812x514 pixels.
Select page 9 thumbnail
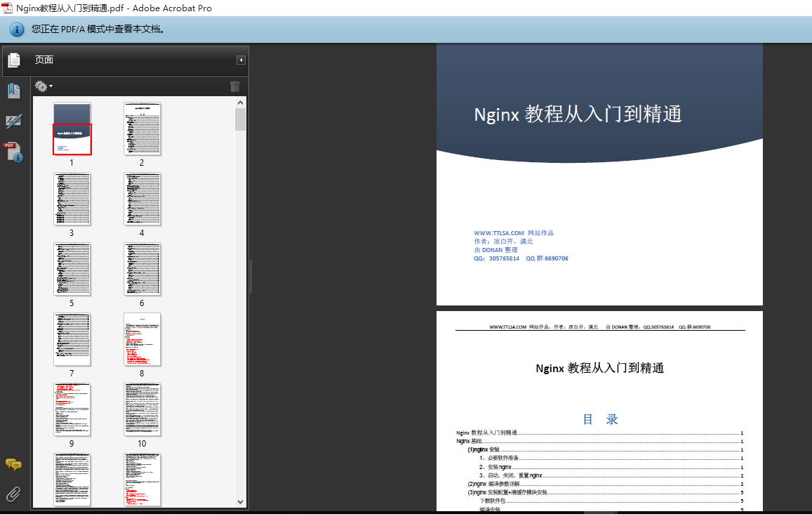pyautogui.click(x=72, y=410)
